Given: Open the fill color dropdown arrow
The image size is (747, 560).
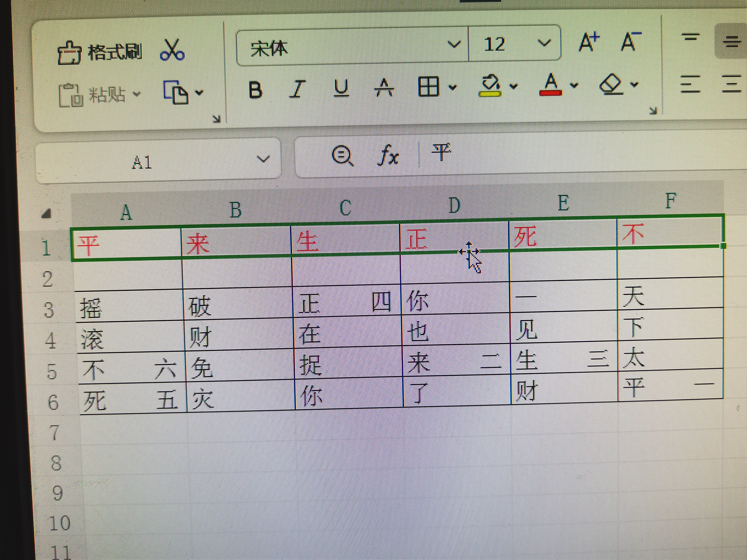Looking at the screenshot, I should coord(513,86).
